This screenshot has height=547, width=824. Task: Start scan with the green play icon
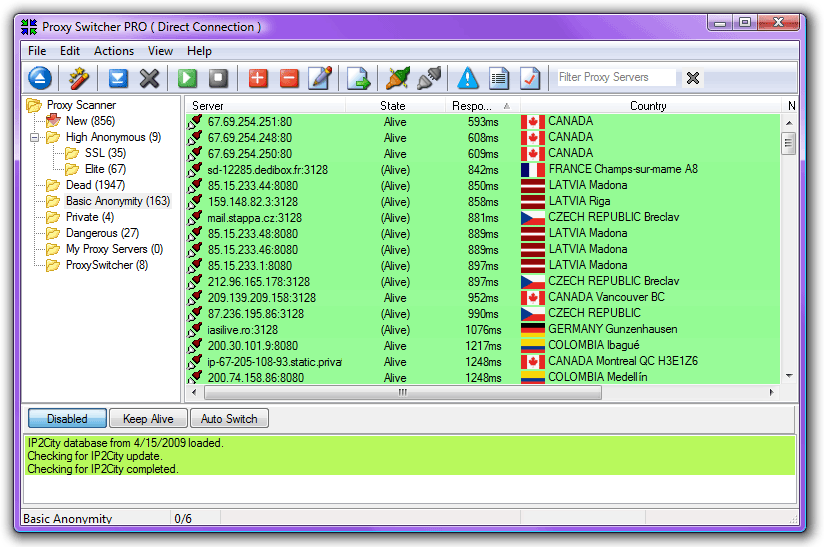point(187,78)
